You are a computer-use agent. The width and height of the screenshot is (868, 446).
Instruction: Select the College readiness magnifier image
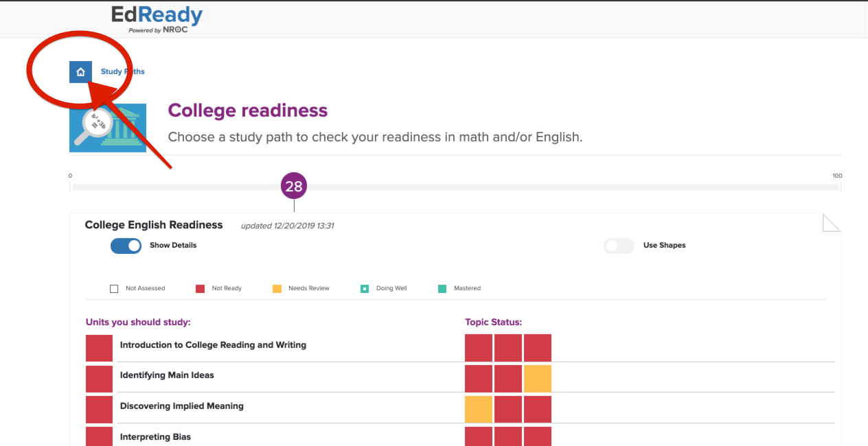point(108,128)
